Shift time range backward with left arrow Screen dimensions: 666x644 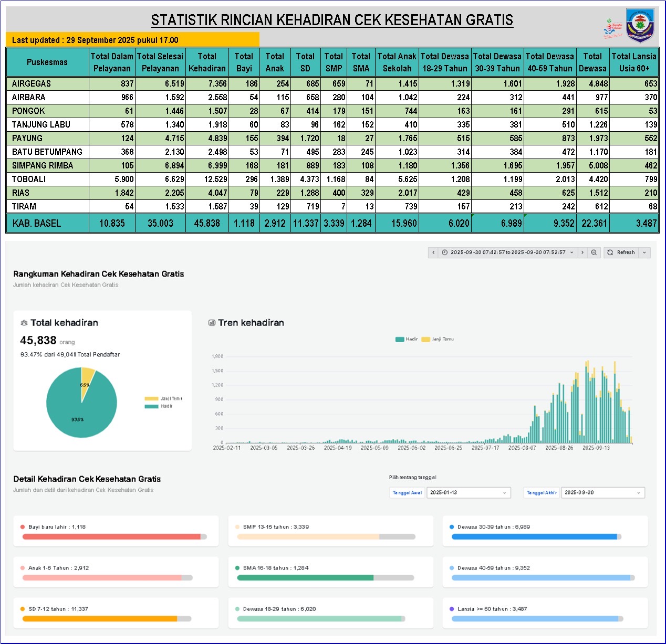433,252
